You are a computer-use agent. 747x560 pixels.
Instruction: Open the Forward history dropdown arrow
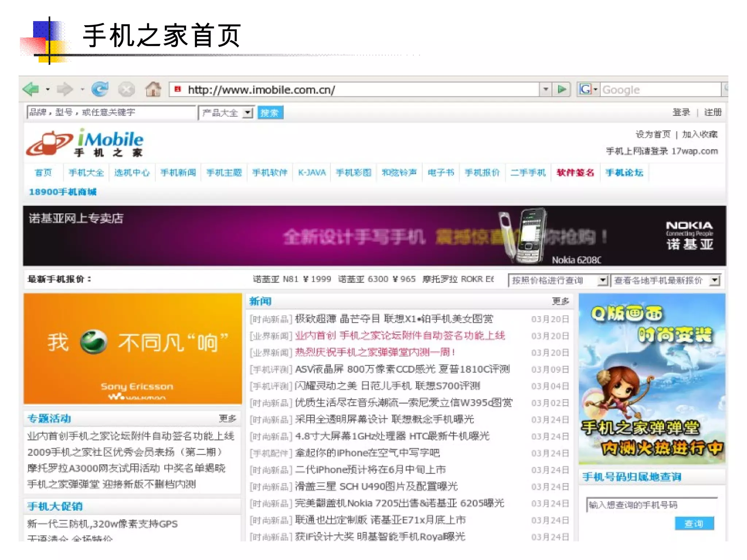[x=82, y=90]
